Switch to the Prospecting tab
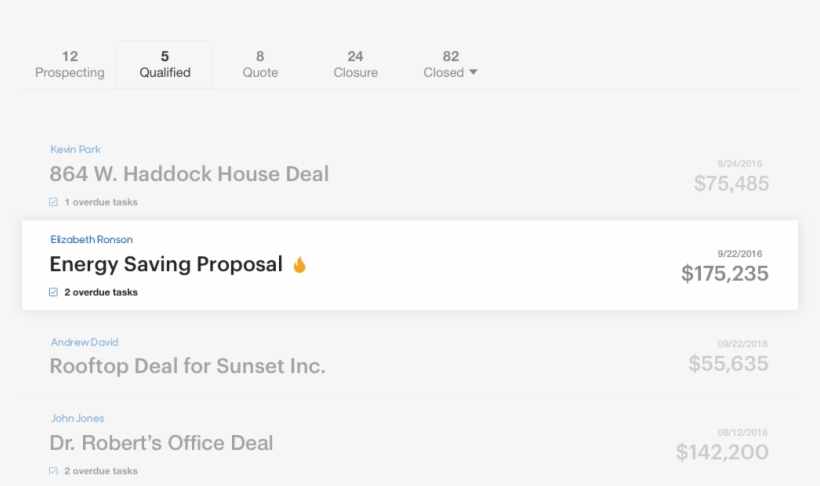This screenshot has height=486, width=820. (70, 65)
